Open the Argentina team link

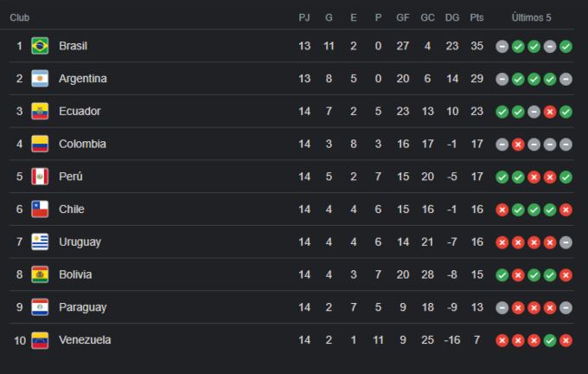(x=83, y=79)
